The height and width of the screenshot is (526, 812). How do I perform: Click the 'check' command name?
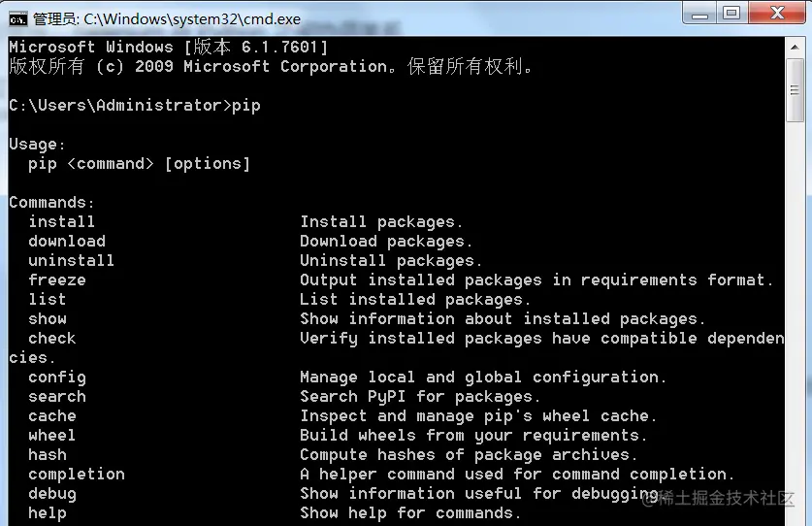[51, 339]
